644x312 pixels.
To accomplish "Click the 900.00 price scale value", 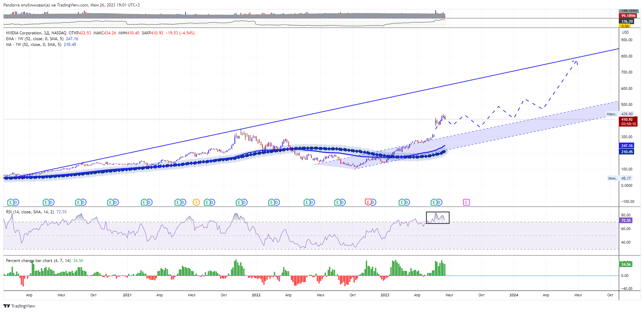I will click(627, 40).
